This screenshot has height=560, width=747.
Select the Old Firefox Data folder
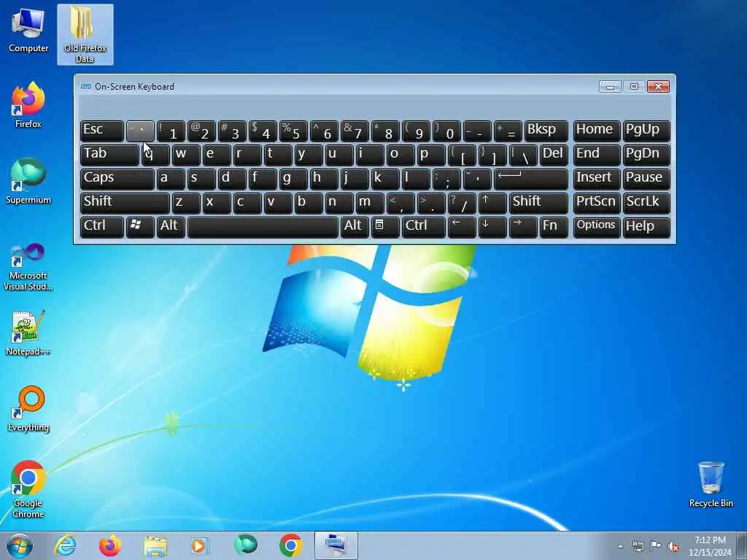point(85,34)
